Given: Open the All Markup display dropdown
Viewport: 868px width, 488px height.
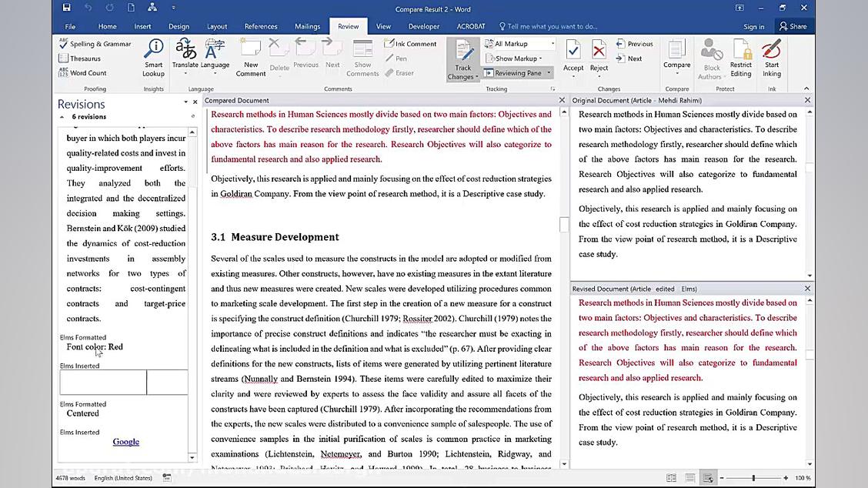Looking at the screenshot, I should click(520, 44).
